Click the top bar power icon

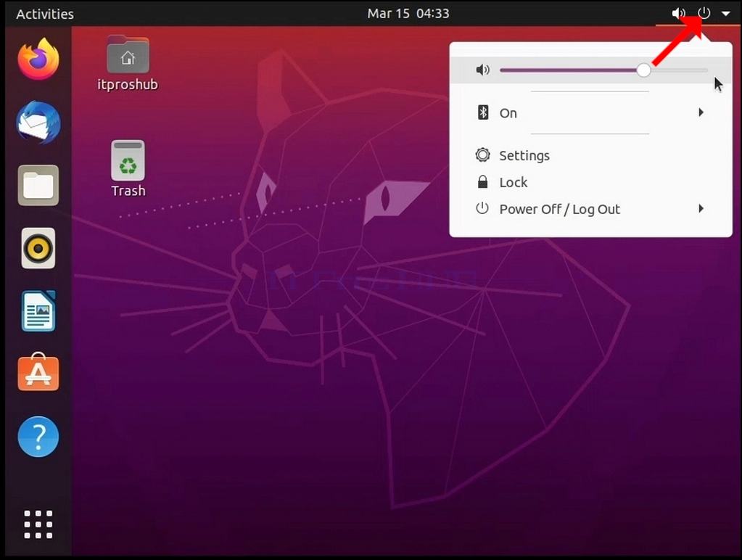click(704, 13)
